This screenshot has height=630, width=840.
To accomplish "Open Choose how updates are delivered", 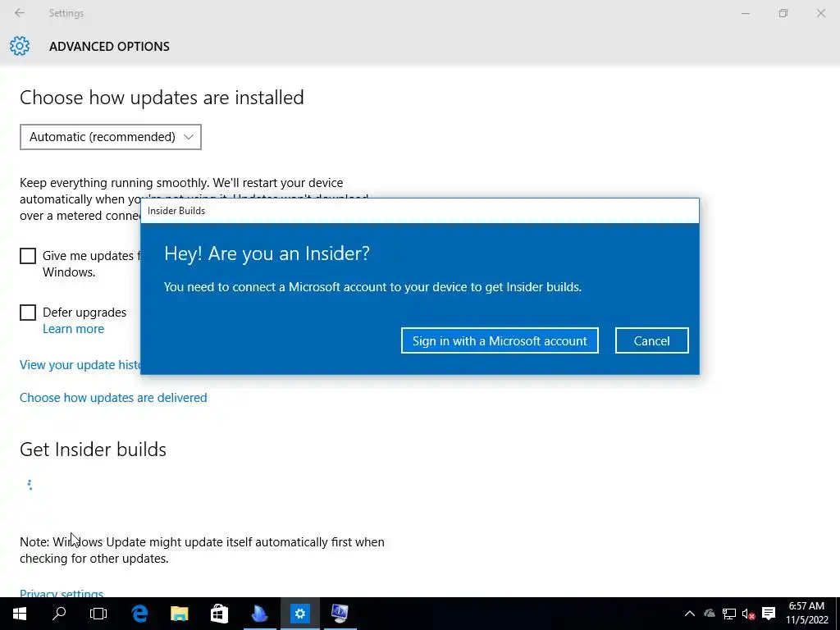I will [x=113, y=398].
